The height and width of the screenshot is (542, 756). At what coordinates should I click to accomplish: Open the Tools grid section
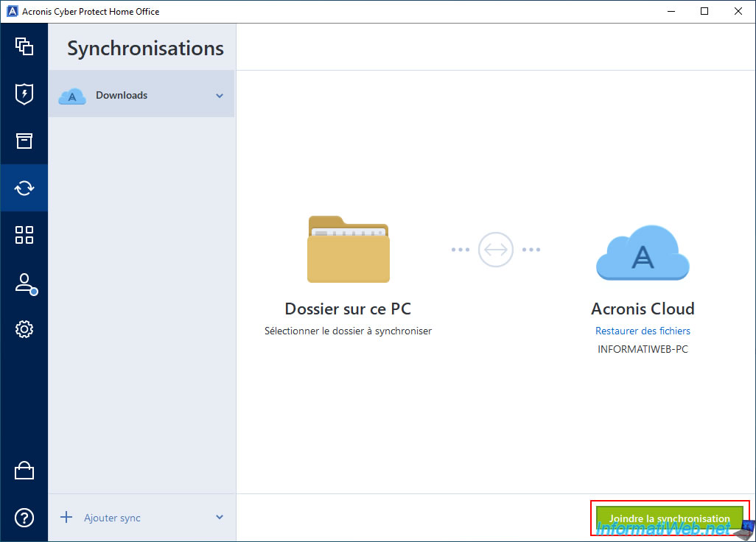tap(24, 236)
